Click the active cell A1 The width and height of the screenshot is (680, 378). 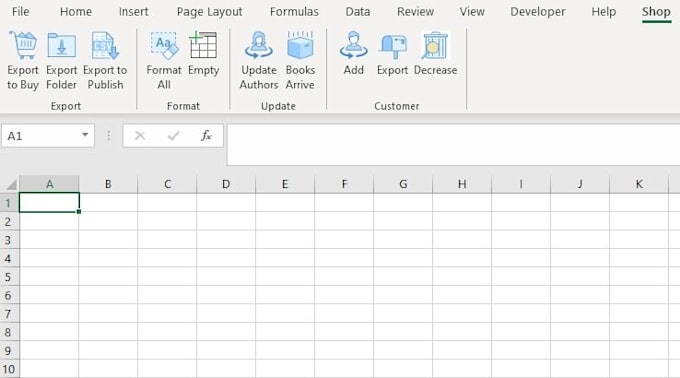[49, 202]
